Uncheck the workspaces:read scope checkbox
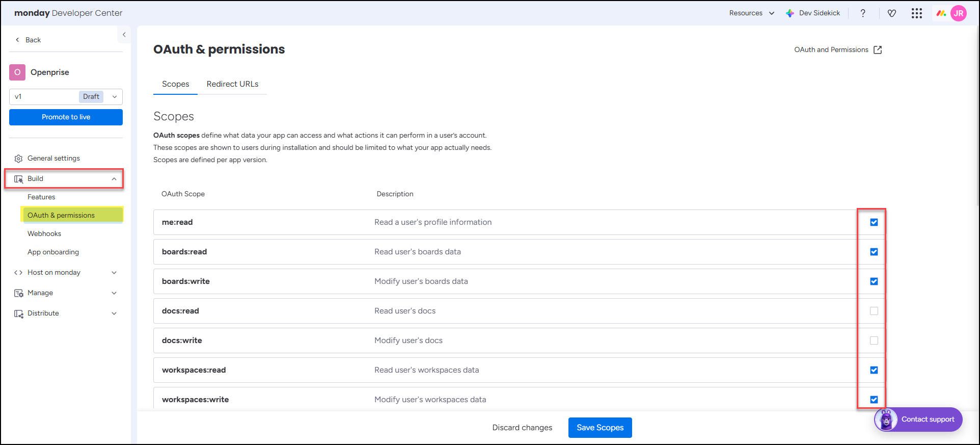 click(x=874, y=370)
